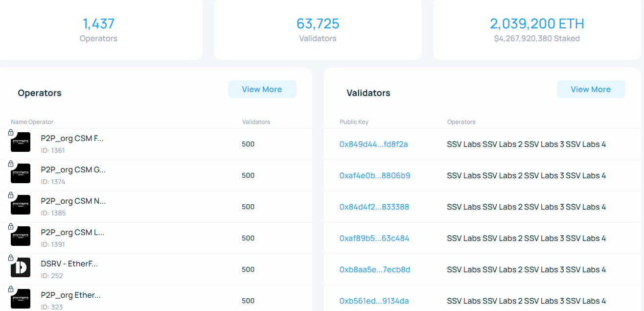Image resolution: width=644 pixels, height=311 pixels.
Task: Open View More in Operators panel
Action: (x=262, y=89)
